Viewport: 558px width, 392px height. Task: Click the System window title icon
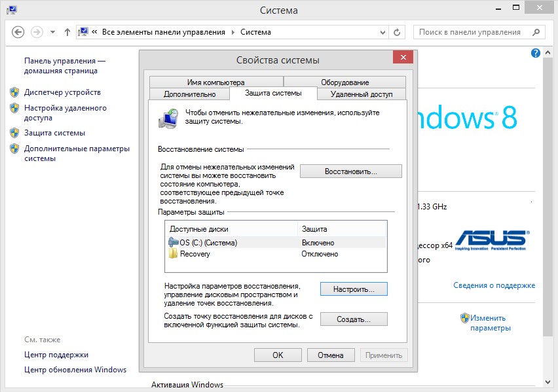[x=11, y=10]
